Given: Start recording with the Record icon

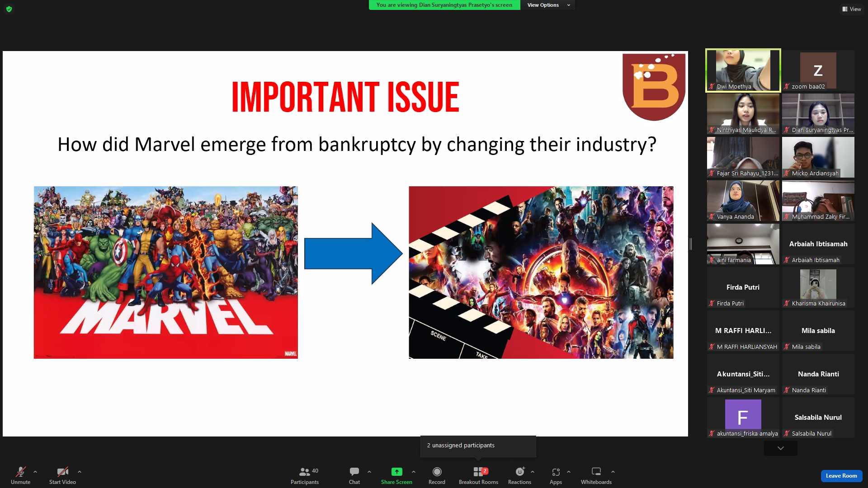Looking at the screenshot, I should pyautogui.click(x=437, y=472).
